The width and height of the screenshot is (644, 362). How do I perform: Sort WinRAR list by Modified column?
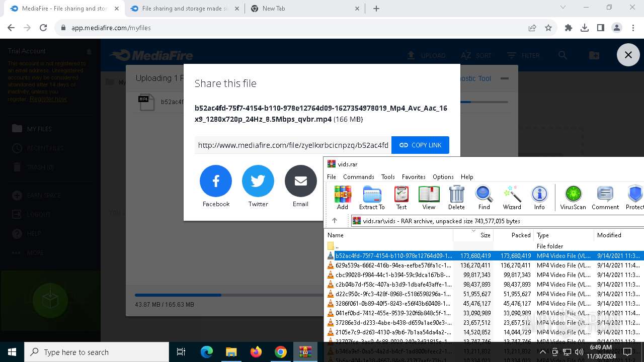tap(619, 235)
